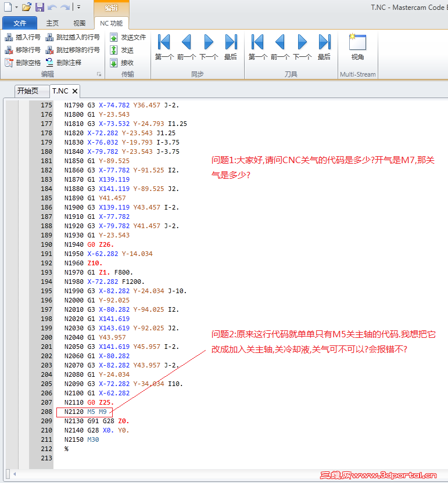448x483 pixels.
Task: Click line N1960 Z10.
Action: coord(83,263)
